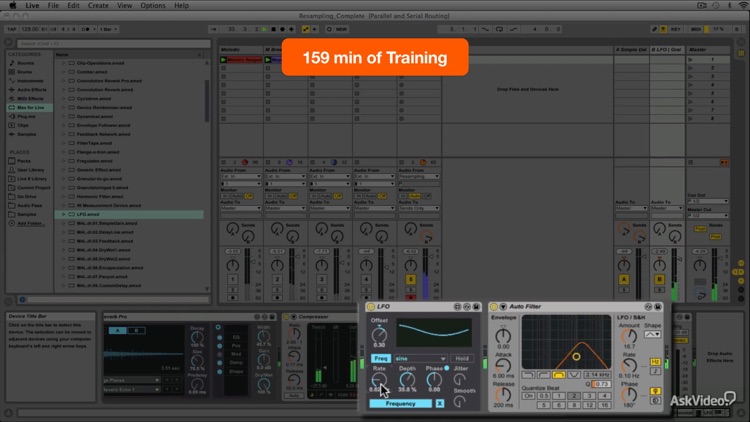Open the Edit menu
Screen dimensions: 750x422
click(73, 5)
